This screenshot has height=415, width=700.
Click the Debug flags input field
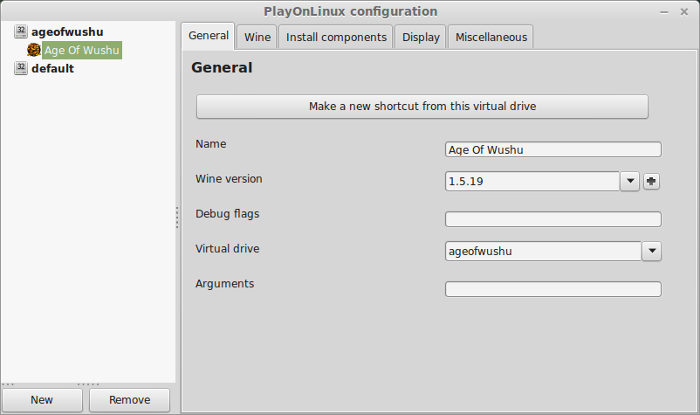click(x=553, y=219)
